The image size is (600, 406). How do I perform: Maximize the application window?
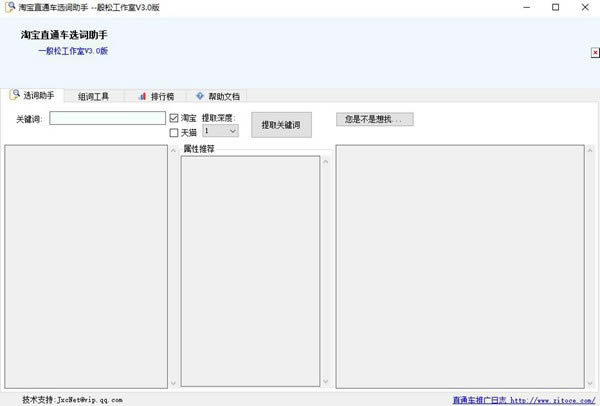click(556, 7)
